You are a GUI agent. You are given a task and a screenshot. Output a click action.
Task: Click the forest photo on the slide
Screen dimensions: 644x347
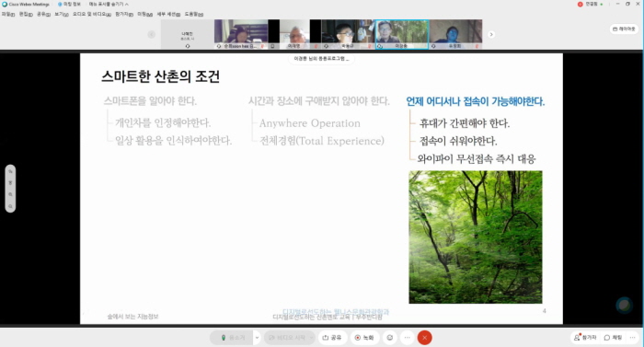476,237
